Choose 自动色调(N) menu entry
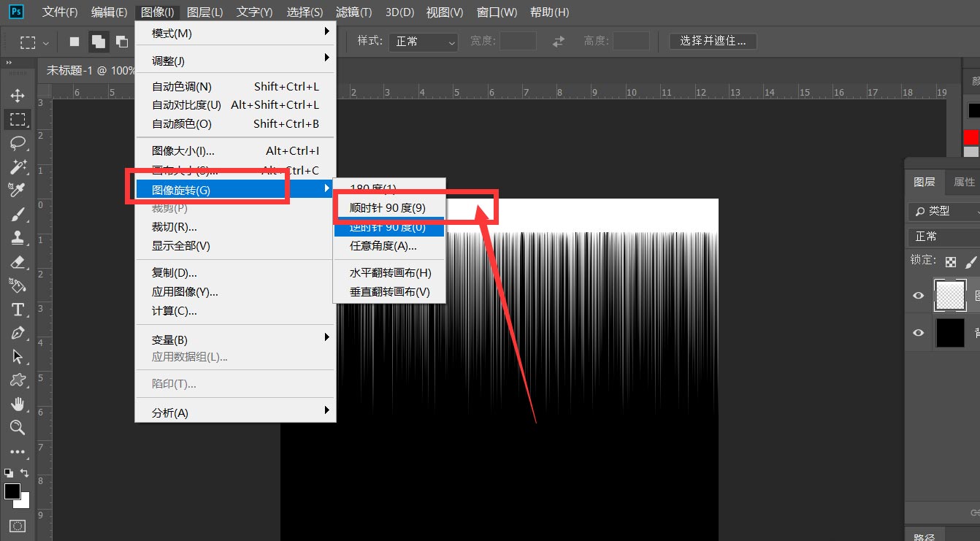The image size is (980, 541). (x=235, y=86)
